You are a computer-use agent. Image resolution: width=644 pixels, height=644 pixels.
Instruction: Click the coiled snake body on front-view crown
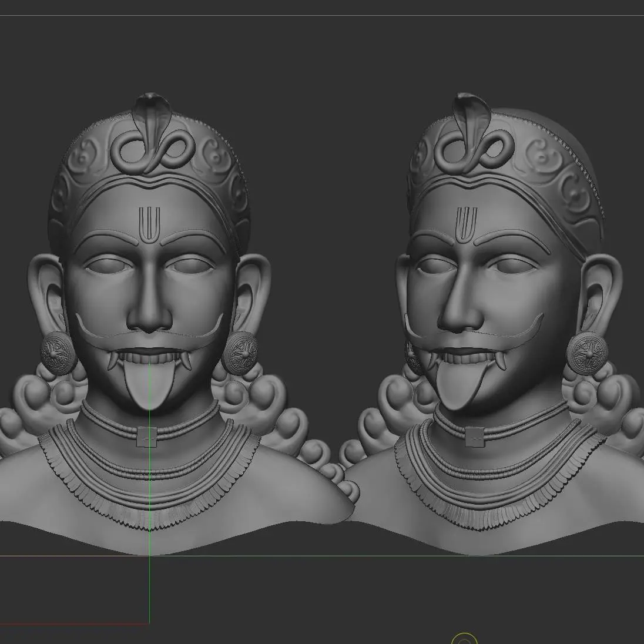149,151
